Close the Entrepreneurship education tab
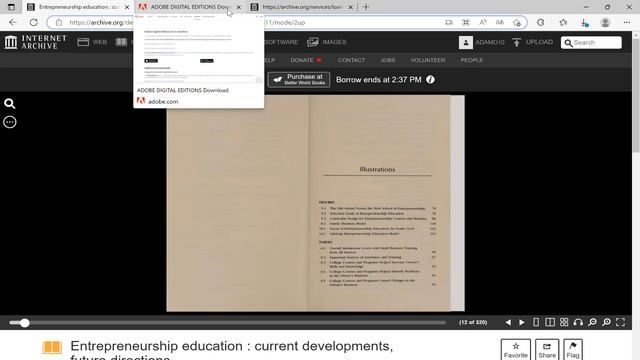This screenshot has height=360, width=640. pos(127,7)
